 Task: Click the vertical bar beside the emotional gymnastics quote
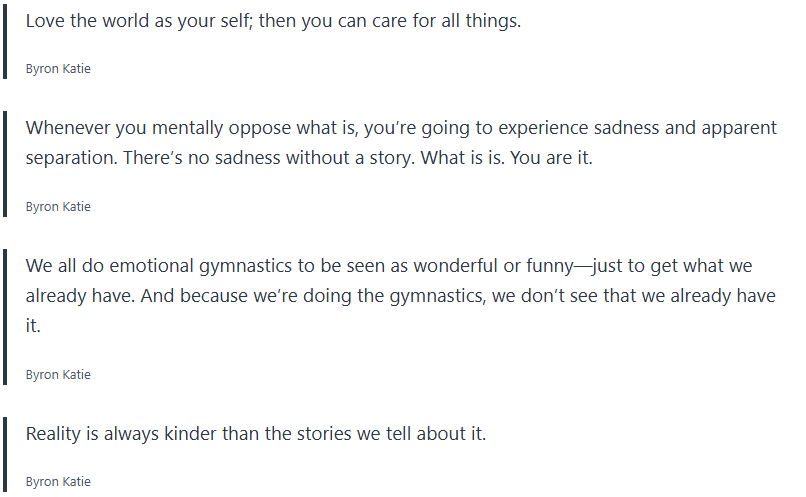[x=5, y=316]
